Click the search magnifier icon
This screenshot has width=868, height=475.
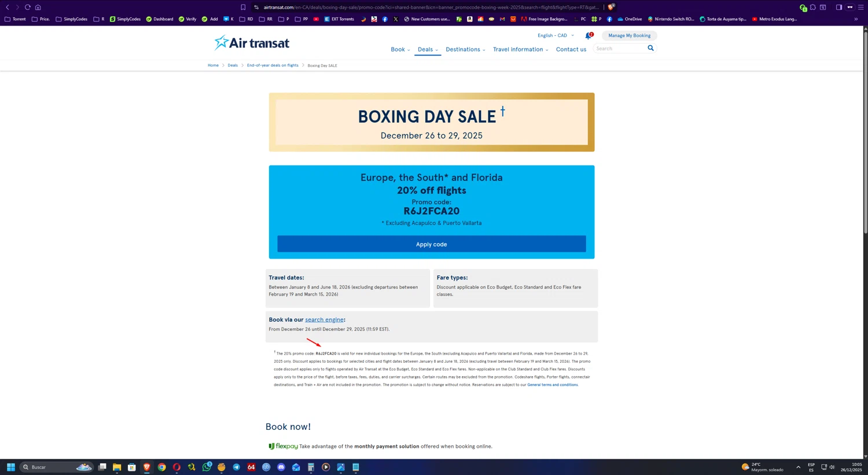(x=650, y=48)
